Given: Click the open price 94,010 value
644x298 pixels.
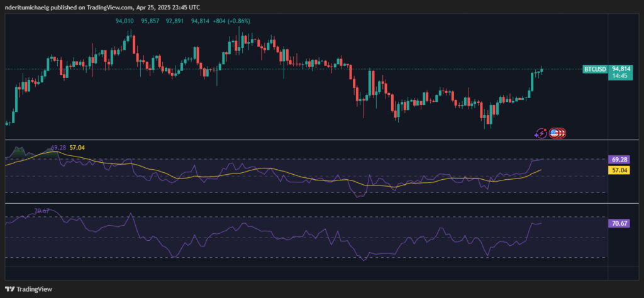Looking at the screenshot, I should coord(126,21).
